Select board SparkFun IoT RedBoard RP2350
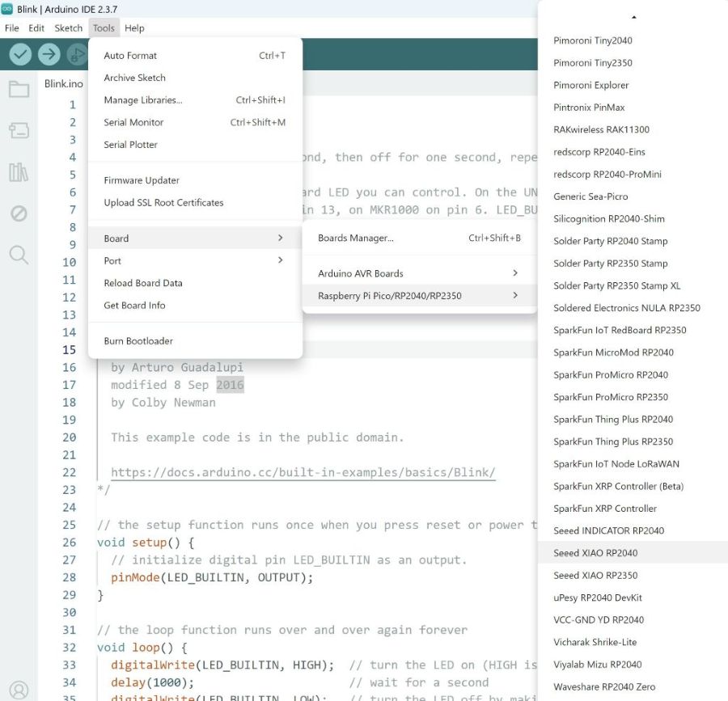728x701 pixels. 633,330
